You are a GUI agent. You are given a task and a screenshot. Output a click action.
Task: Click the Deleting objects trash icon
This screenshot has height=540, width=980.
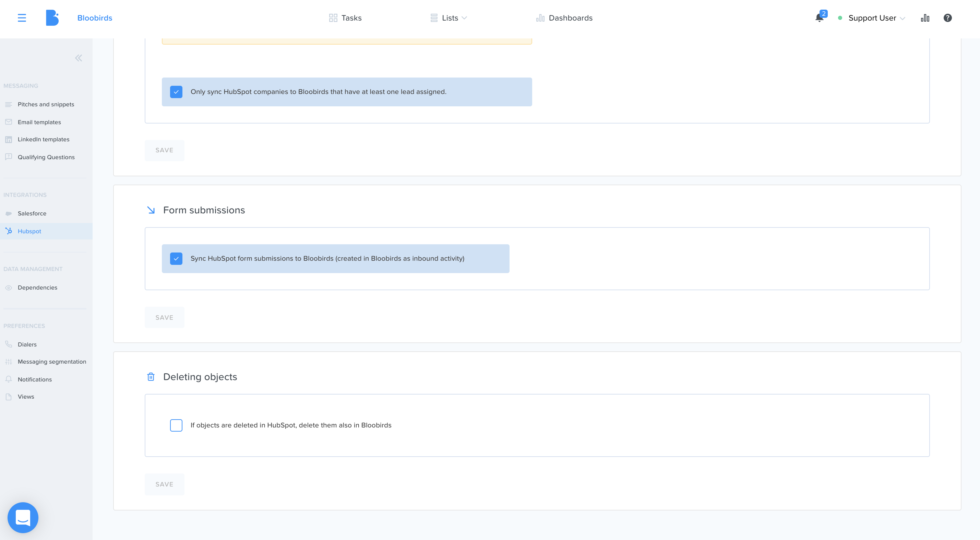pos(151,377)
